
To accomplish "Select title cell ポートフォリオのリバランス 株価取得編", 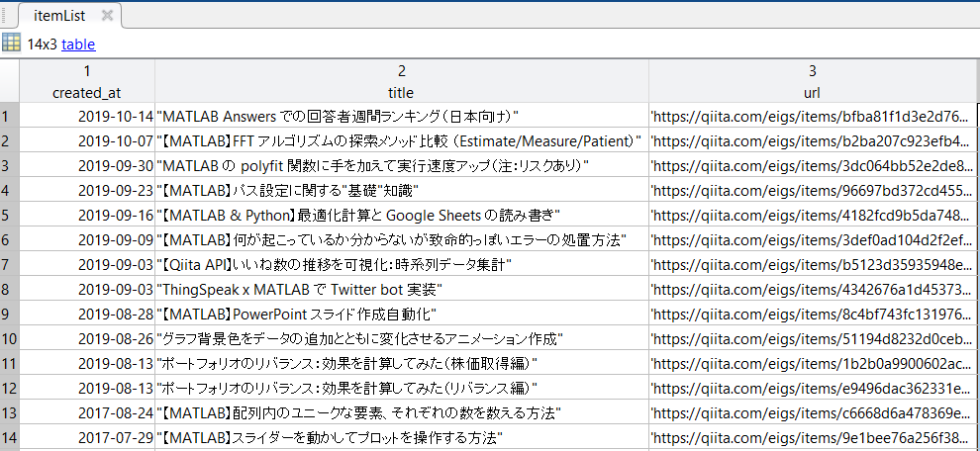I will (401, 363).
